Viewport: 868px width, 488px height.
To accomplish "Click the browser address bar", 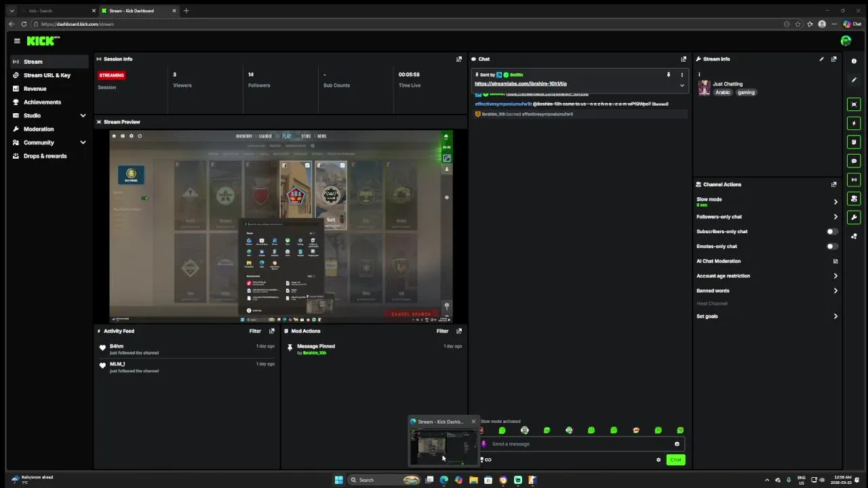I will [407, 24].
